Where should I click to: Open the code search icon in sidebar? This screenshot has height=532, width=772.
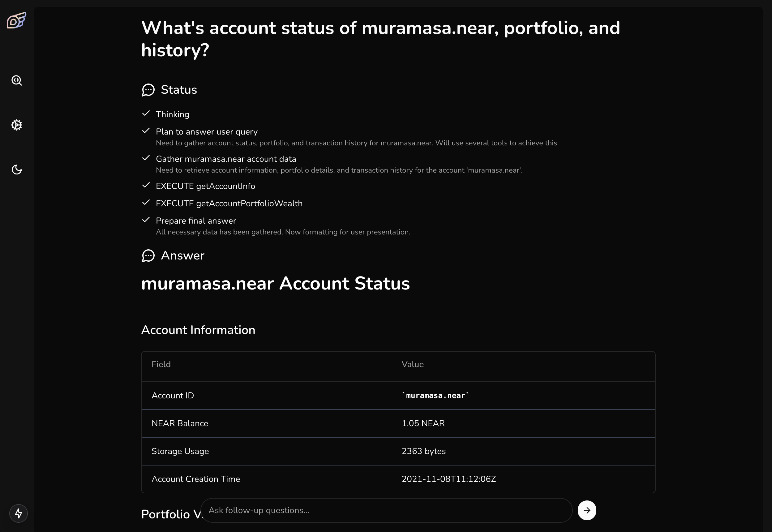17,80
